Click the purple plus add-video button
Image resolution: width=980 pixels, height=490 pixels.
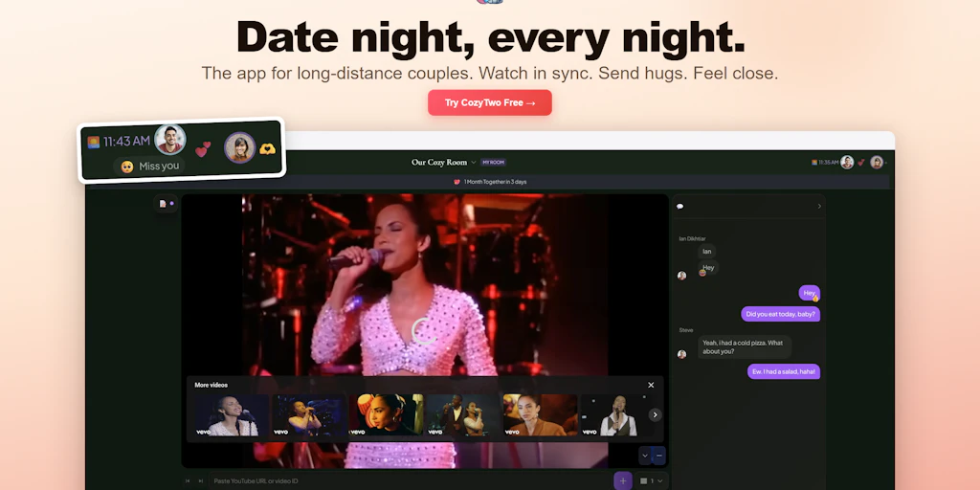[x=622, y=480]
